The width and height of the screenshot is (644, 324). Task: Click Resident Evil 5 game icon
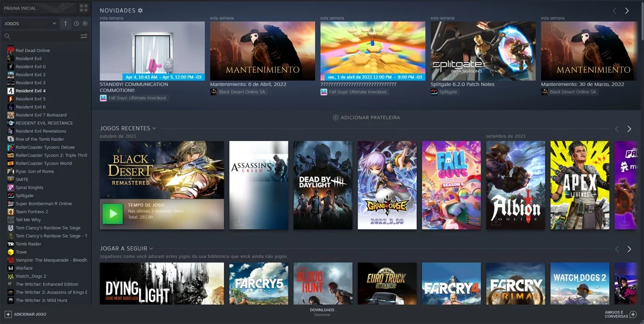click(11, 99)
